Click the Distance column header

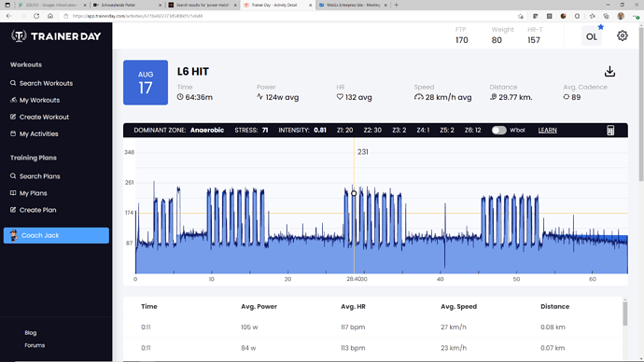coord(555,307)
